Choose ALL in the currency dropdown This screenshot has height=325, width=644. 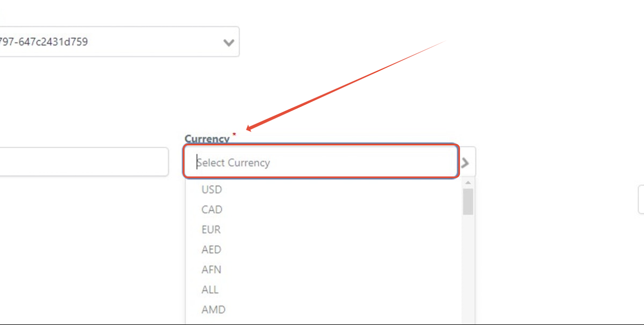pos(209,289)
